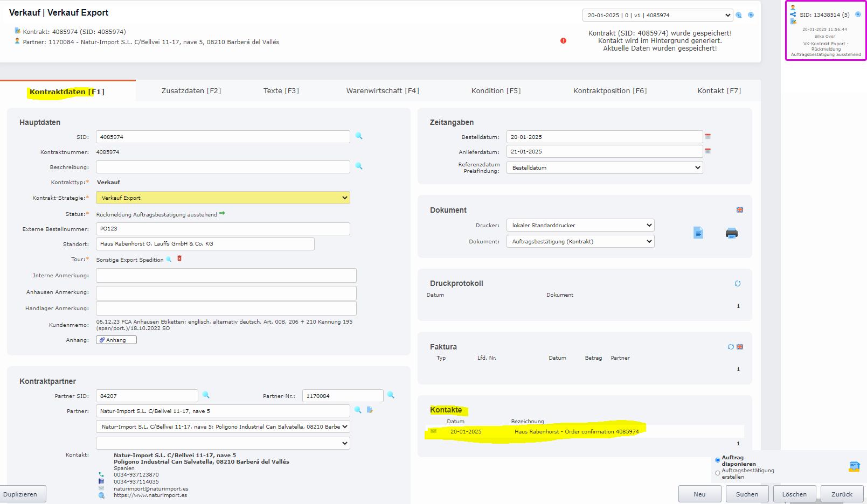Click the Externe Bestellnummer input field
This screenshot has width=867, height=504.
[223, 229]
